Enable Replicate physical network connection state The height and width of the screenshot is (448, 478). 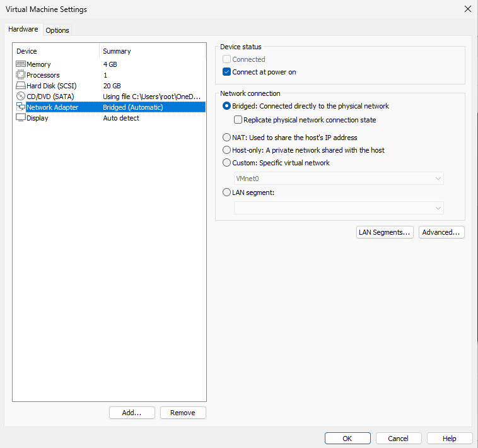click(238, 120)
